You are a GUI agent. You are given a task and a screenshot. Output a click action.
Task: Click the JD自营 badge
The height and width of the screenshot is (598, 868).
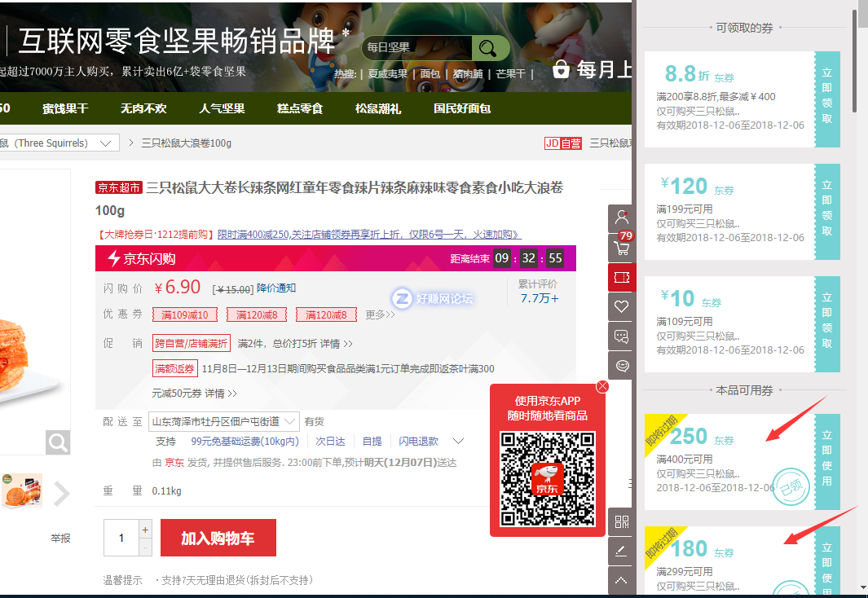coord(563,143)
